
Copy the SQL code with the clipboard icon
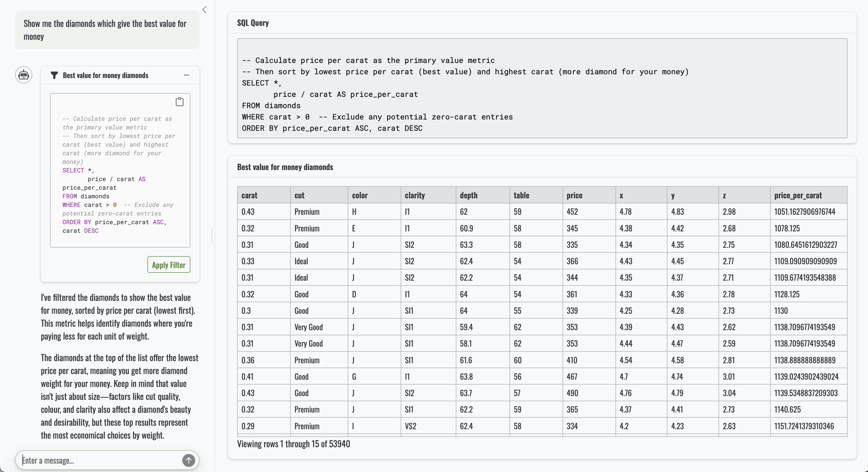pyautogui.click(x=180, y=102)
